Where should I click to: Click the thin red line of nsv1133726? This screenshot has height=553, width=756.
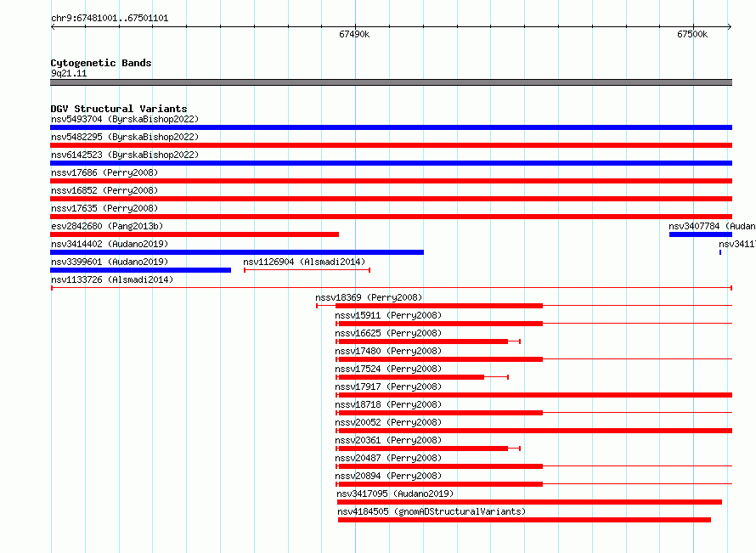click(x=392, y=288)
